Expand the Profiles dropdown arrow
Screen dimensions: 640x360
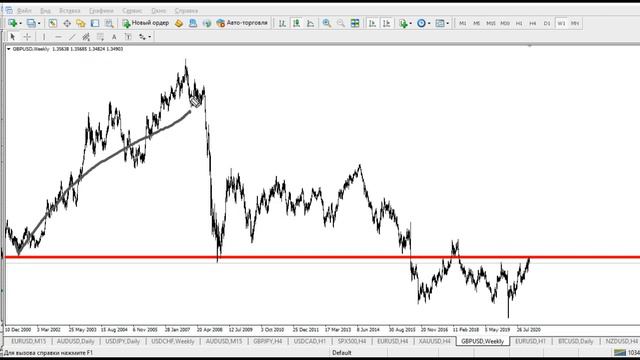(39, 24)
